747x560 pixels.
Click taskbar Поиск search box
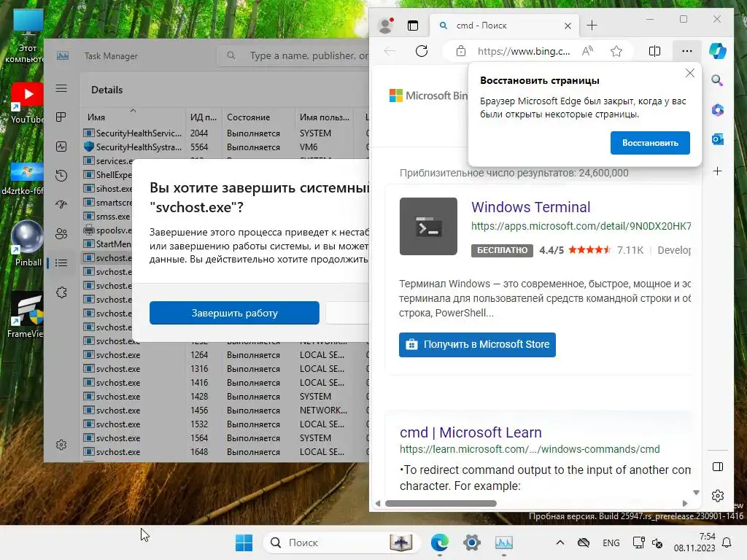(x=341, y=542)
